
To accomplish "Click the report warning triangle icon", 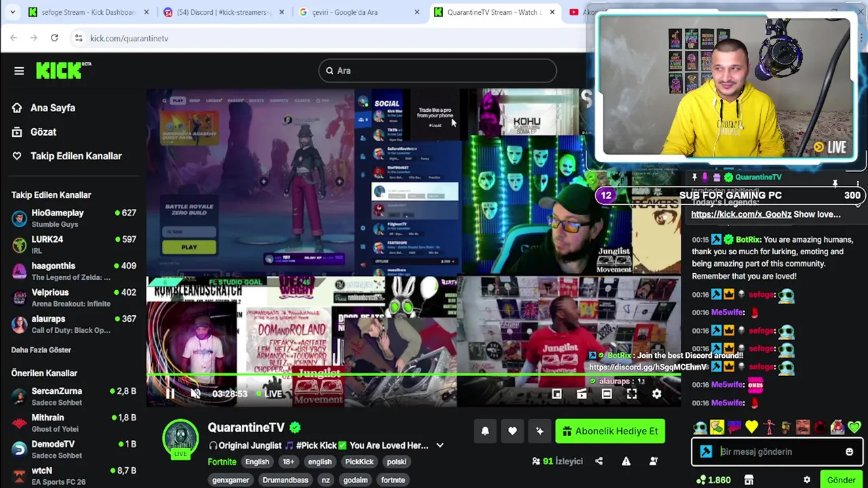I will coord(626,462).
